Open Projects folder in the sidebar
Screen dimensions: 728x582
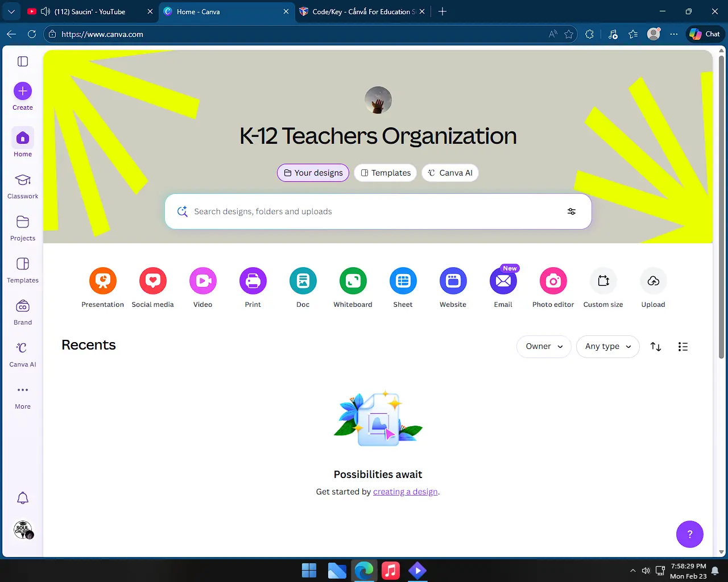(x=23, y=228)
